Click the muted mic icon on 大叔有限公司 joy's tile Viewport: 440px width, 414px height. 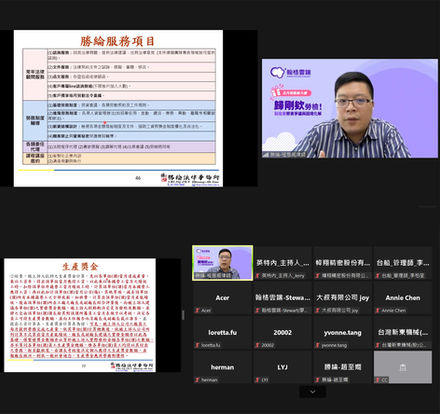(318, 310)
